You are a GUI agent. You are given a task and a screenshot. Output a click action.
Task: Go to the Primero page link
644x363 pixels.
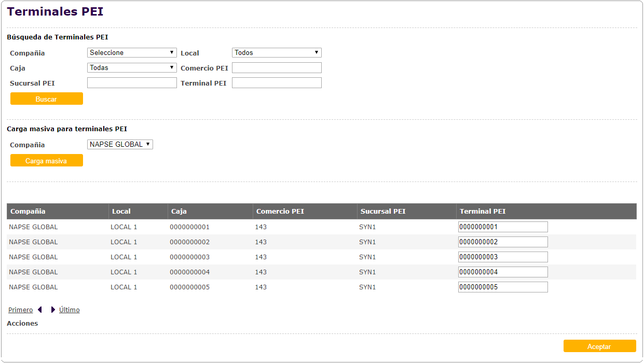pyautogui.click(x=21, y=310)
